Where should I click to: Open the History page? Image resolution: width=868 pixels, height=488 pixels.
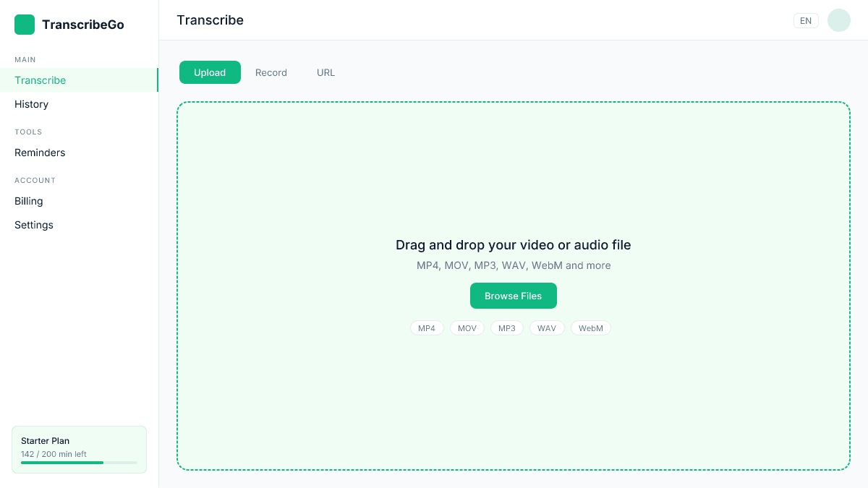tap(31, 104)
